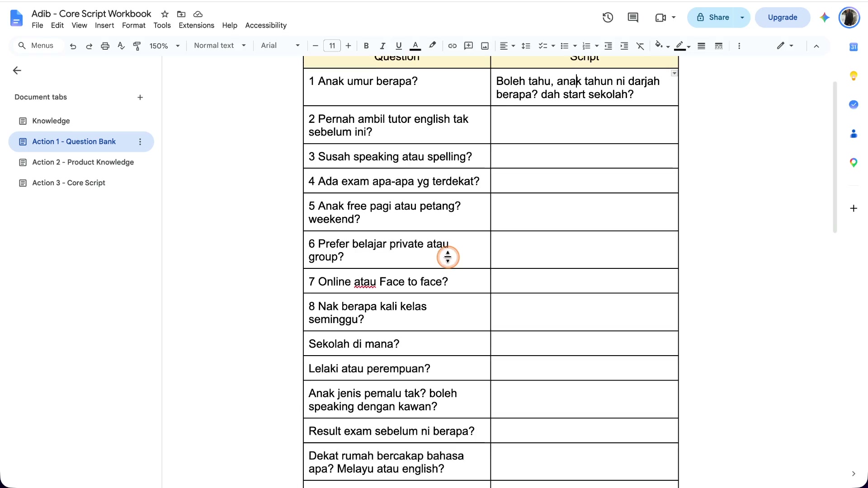
Task: Open the text color picker
Action: pos(415,46)
